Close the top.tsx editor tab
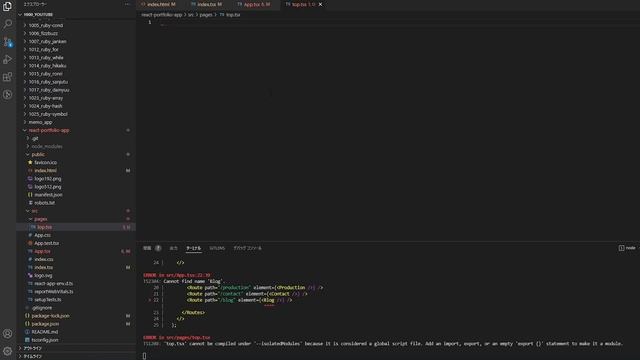Image resolution: width=640 pixels, height=360 pixels. pos(320,4)
